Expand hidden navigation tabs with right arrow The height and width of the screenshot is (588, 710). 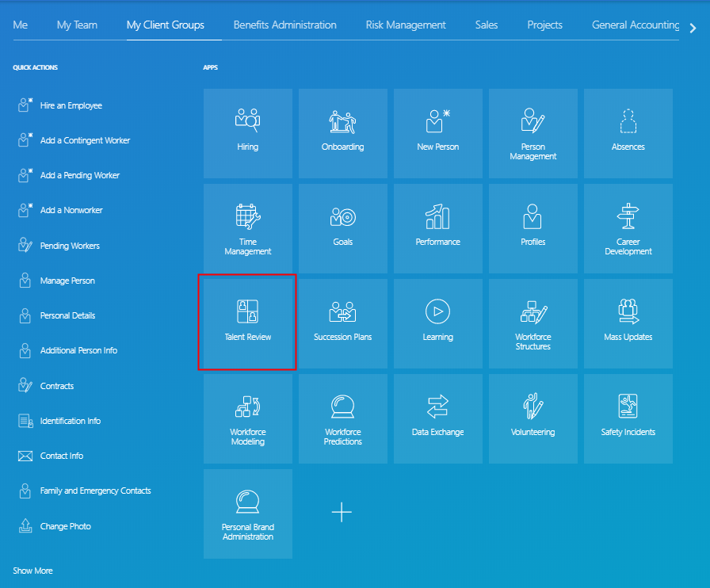693,27
